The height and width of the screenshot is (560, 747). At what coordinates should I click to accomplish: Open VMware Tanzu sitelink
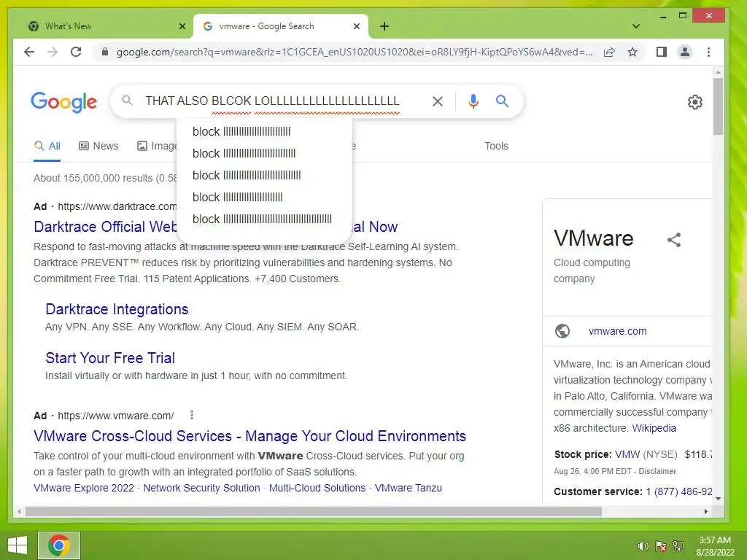pos(409,488)
